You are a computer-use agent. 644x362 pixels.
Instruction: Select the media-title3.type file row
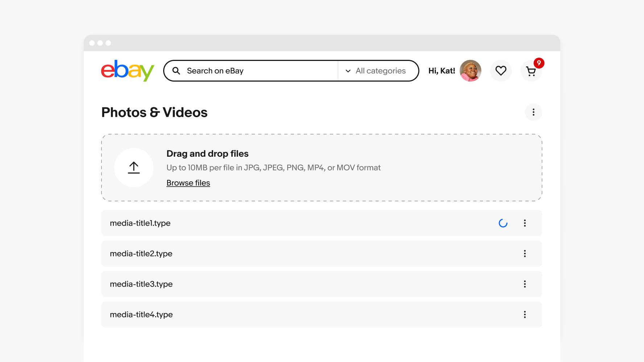point(290,284)
